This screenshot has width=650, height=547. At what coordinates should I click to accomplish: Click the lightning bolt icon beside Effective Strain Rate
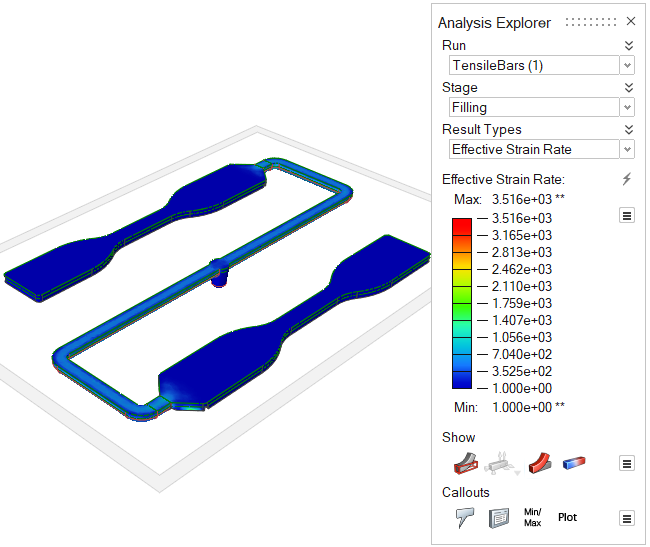pos(627,179)
